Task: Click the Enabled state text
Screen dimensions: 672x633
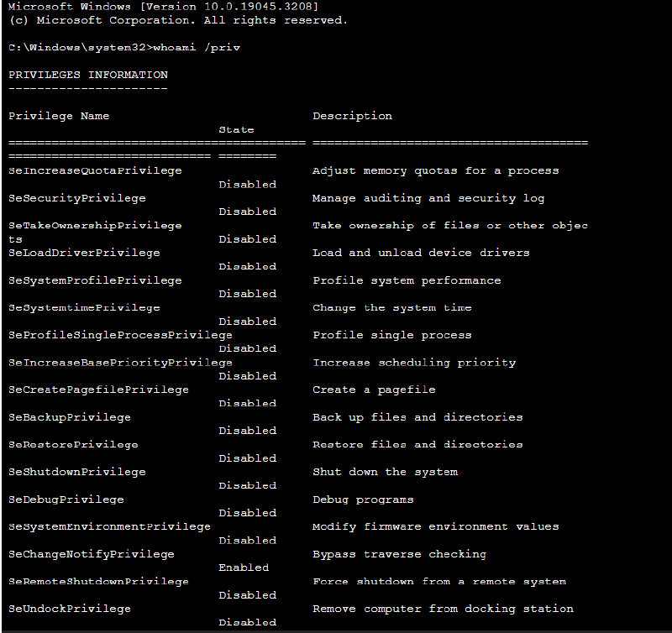Action: click(x=244, y=568)
